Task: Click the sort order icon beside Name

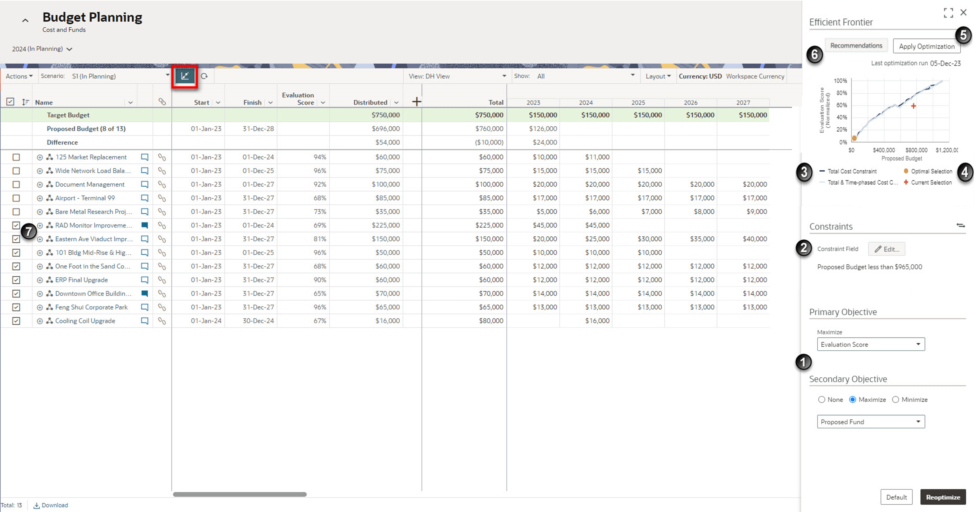Action: pos(25,102)
